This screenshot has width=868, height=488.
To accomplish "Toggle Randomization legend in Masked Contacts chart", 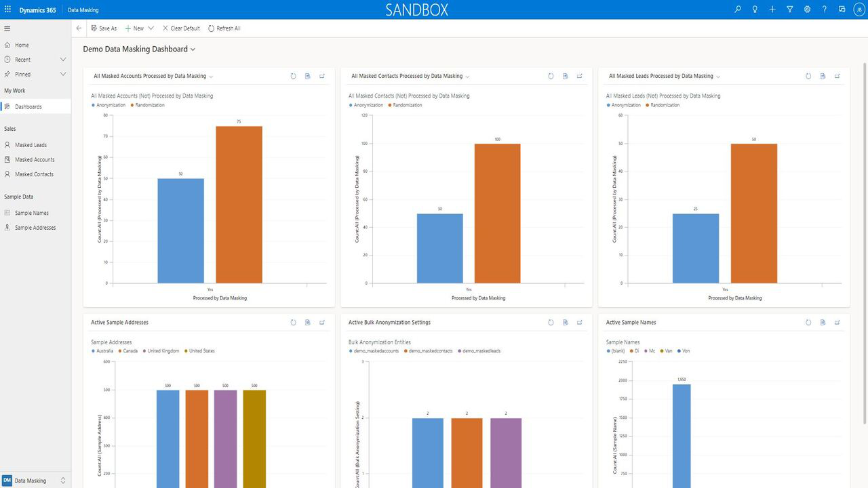I will coord(407,105).
